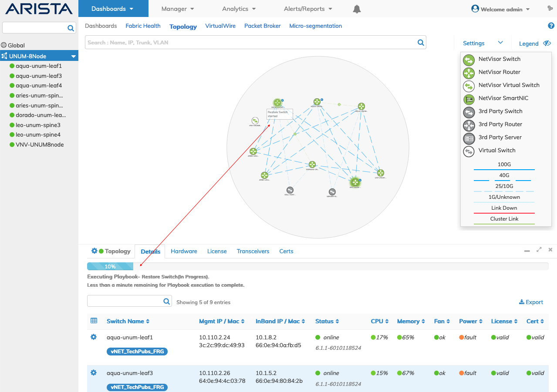Viewport: 557px width, 392px height.
Task: Select the SERVER-TE node in the topology map
Action: [x=332, y=192]
